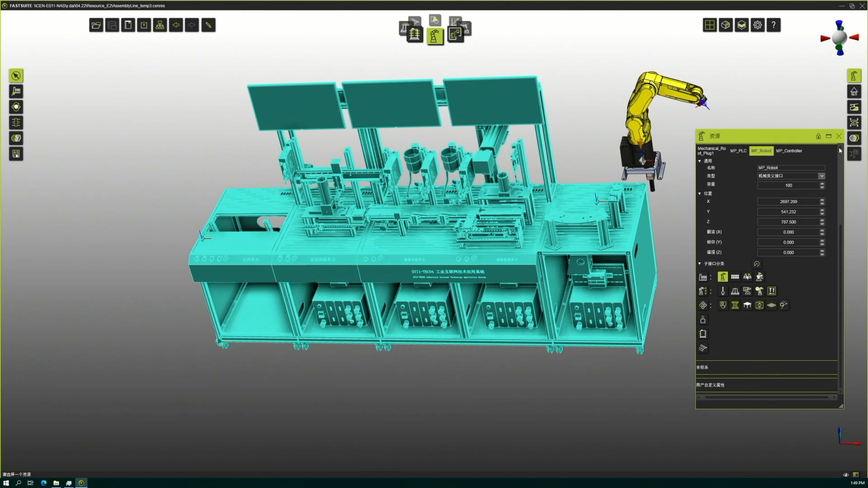Open the type dropdown showing 机械类父接口

click(821, 176)
